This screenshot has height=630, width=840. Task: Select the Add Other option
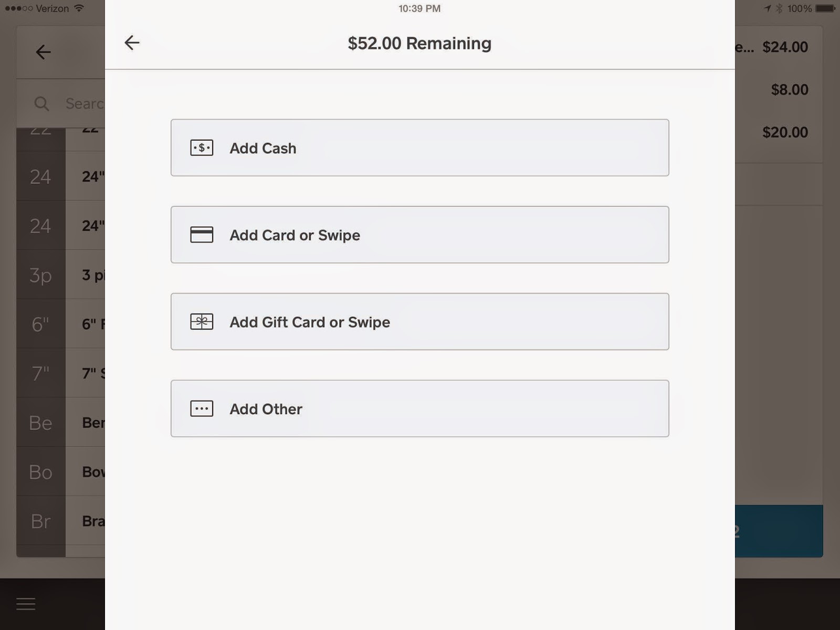tap(419, 408)
